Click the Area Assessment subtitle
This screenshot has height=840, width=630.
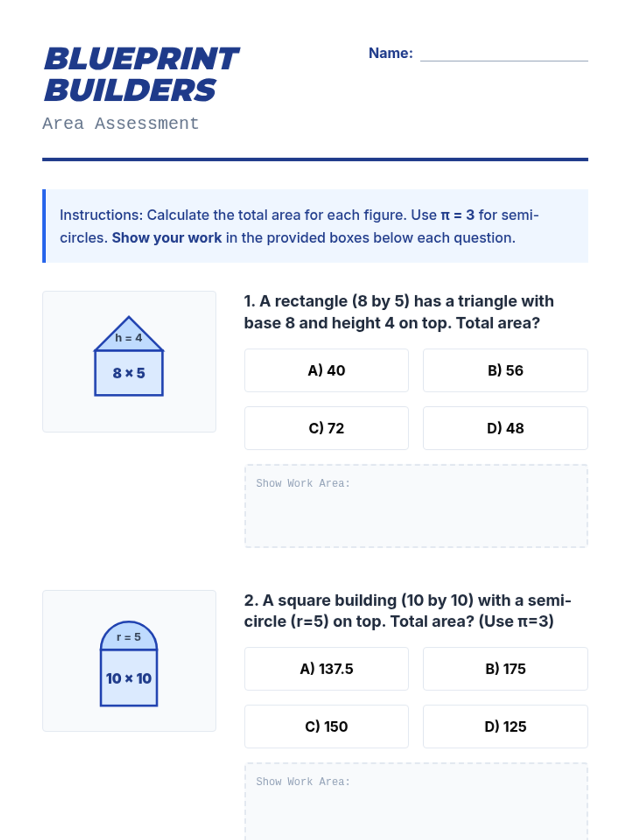pyautogui.click(x=121, y=123)
